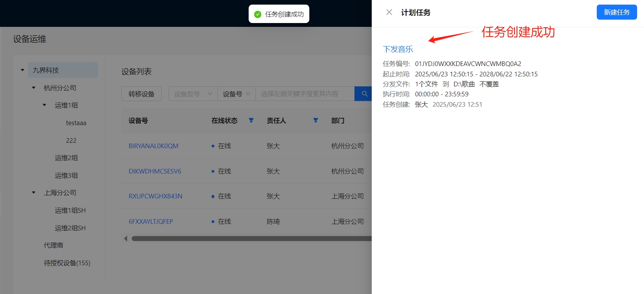This screenshot has width=644, height=294.
Task: Click the 设备号 column header
Action: [138, 121]
